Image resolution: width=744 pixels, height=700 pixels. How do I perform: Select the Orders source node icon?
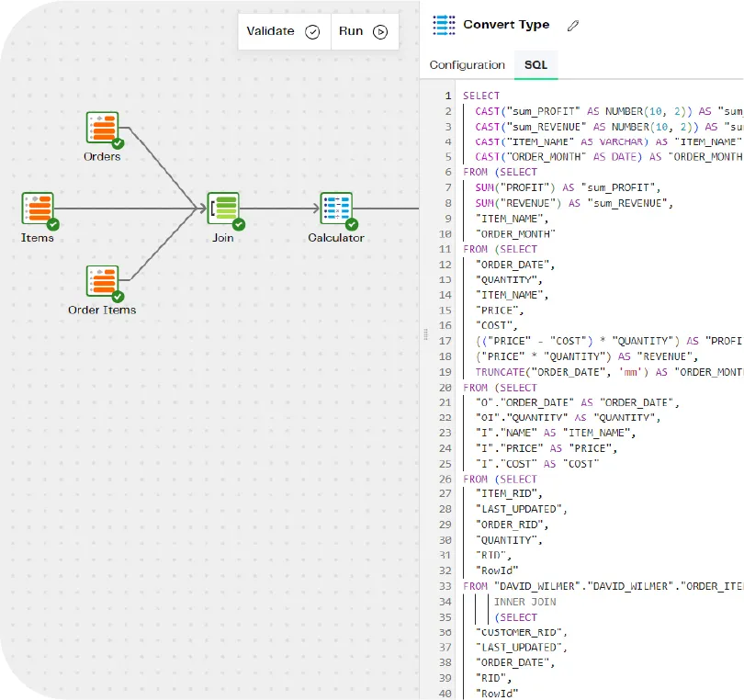tap(103, 128)
